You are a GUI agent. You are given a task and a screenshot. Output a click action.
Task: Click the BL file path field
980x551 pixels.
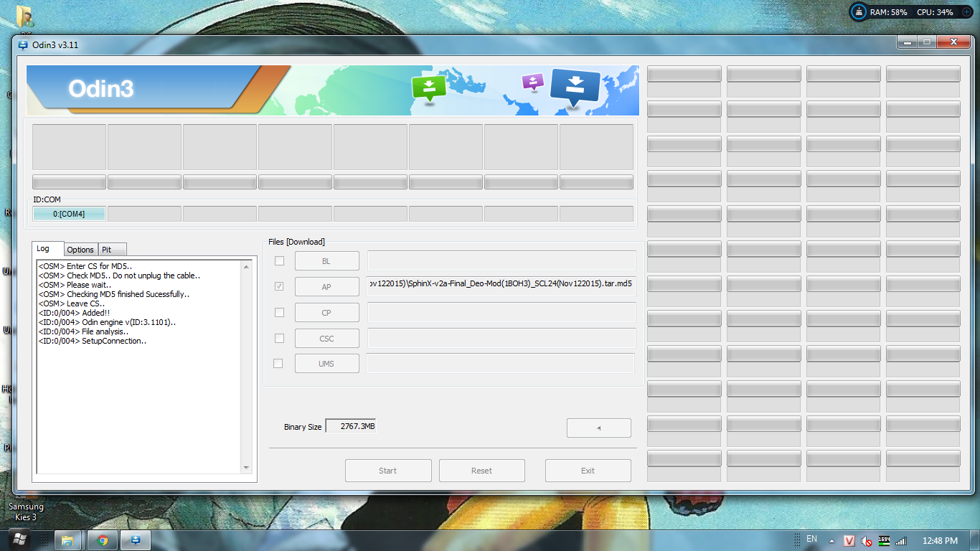(501, 260)
